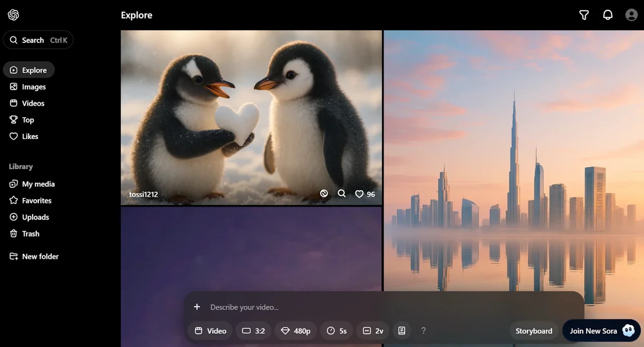Open notifications via the bell icon
644x347 pixels.
608,15
